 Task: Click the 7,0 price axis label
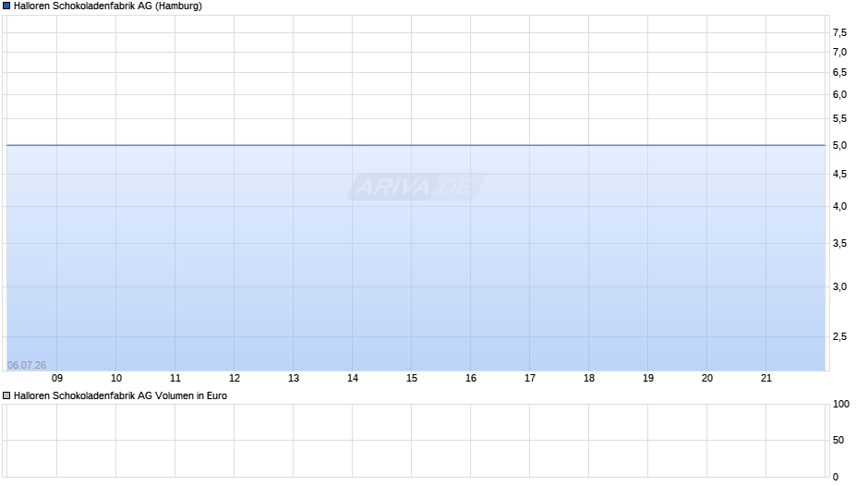pos(839,52)
